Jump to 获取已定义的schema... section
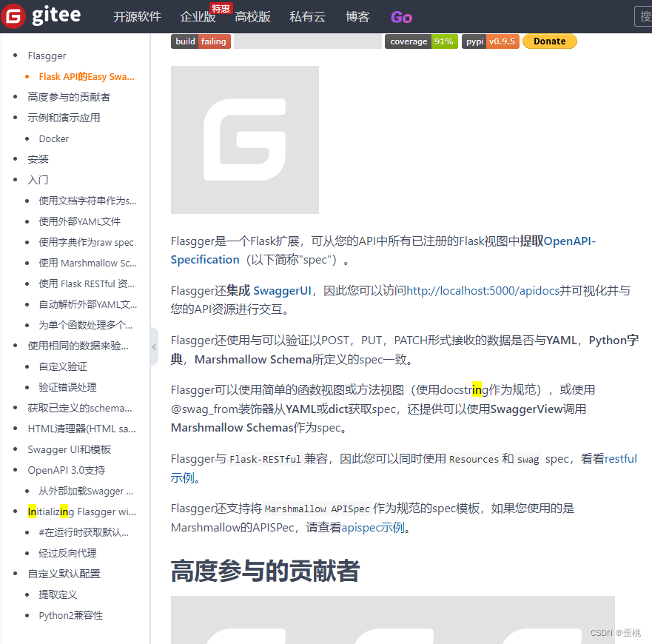 coord(80,408)
